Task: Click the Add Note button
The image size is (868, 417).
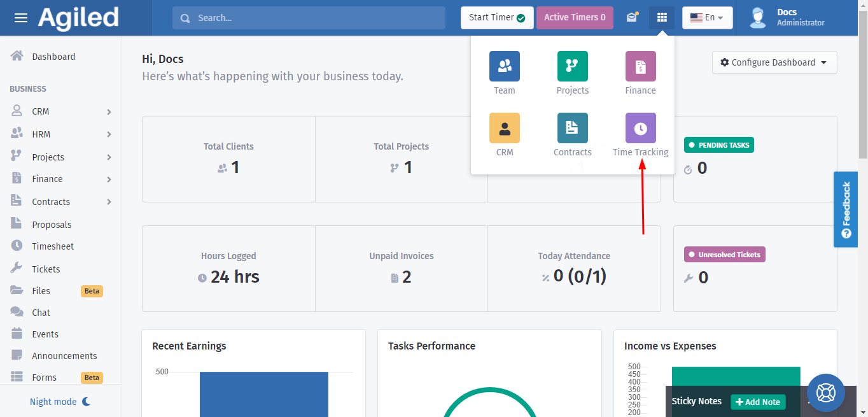Action: (x=757, y=402)
